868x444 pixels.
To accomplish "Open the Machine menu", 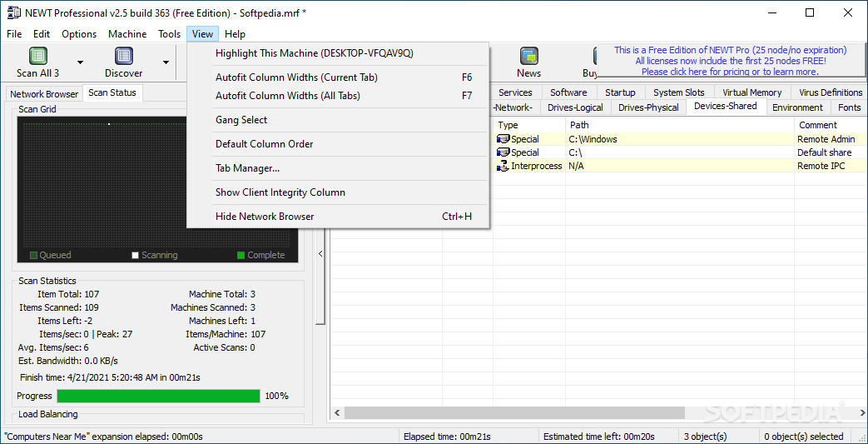I will (127, 34).
